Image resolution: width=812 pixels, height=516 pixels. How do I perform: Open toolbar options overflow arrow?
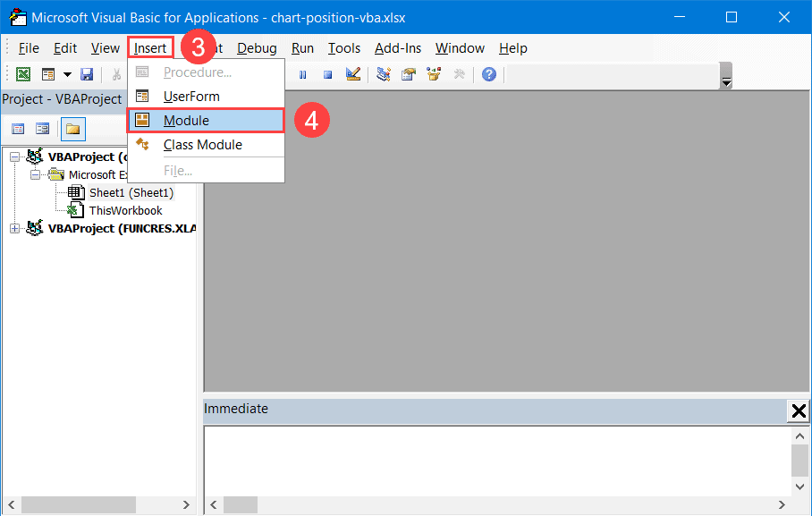tap(726, 76)
